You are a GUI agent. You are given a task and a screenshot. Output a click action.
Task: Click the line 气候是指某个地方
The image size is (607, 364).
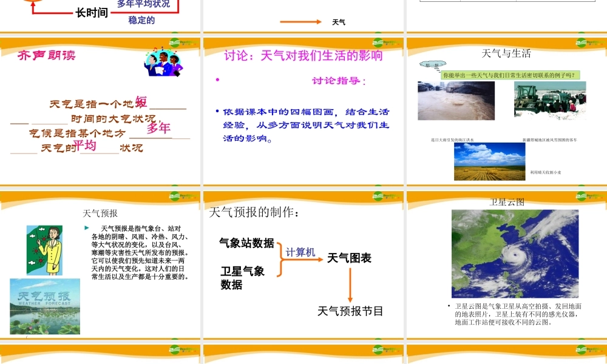point(77,133)
